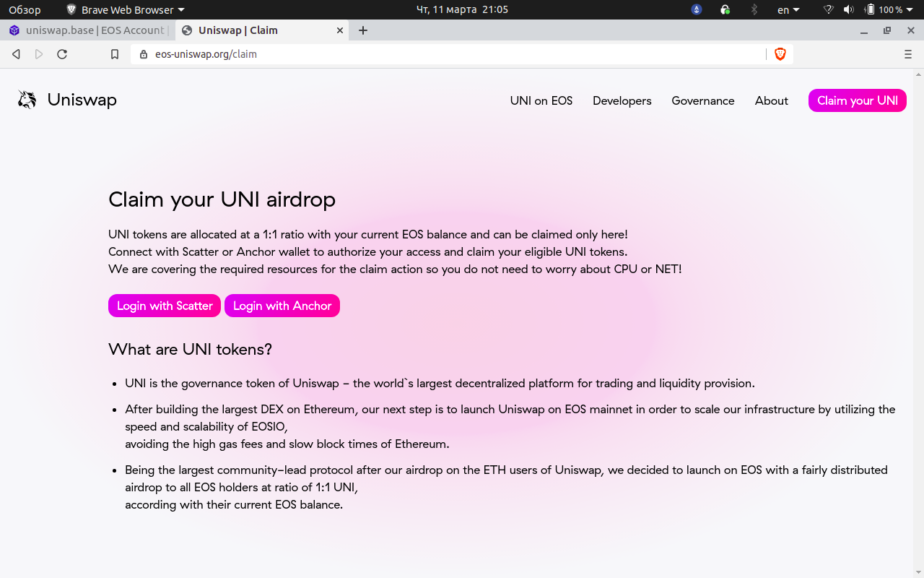924x578 pixels.
Task: Go back with the browser back arrow
Action: click(16, 54)
